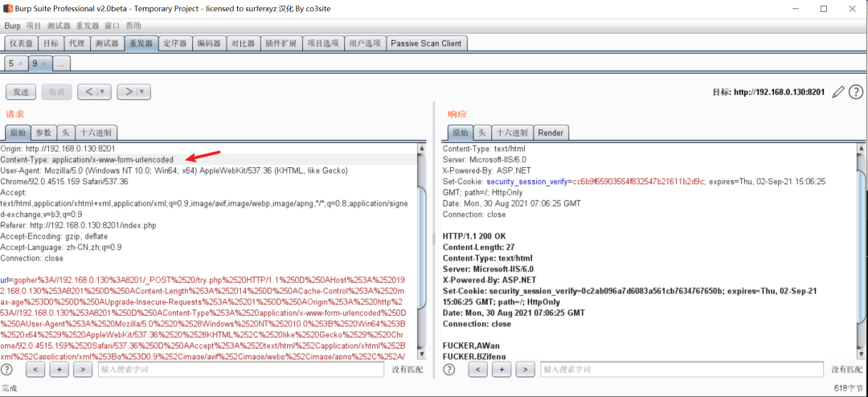Open the request 参数 tab
Viewport: 868px width, 397px height.
tap(43, 133)
